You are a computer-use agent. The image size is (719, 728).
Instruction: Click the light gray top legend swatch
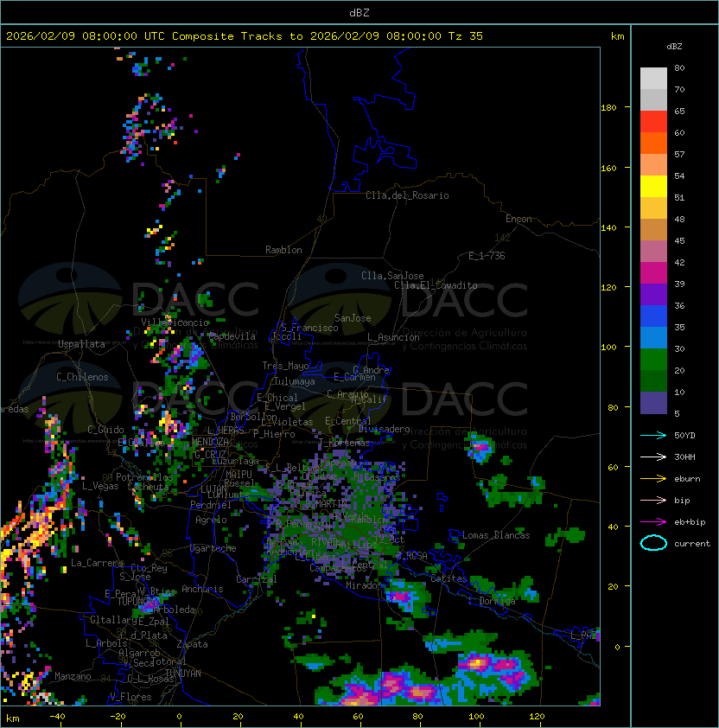point(653,79)
